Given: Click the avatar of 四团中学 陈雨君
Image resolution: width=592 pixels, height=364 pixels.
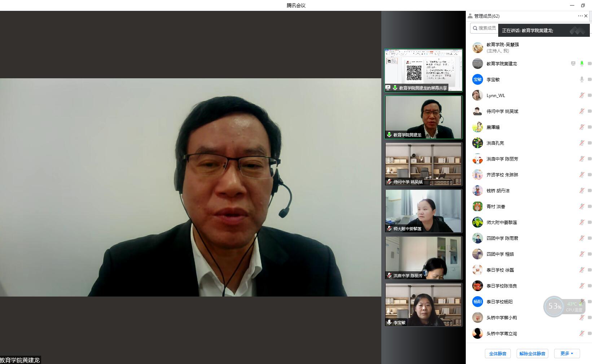Looking at the screenshot, I should coord(478,238).
